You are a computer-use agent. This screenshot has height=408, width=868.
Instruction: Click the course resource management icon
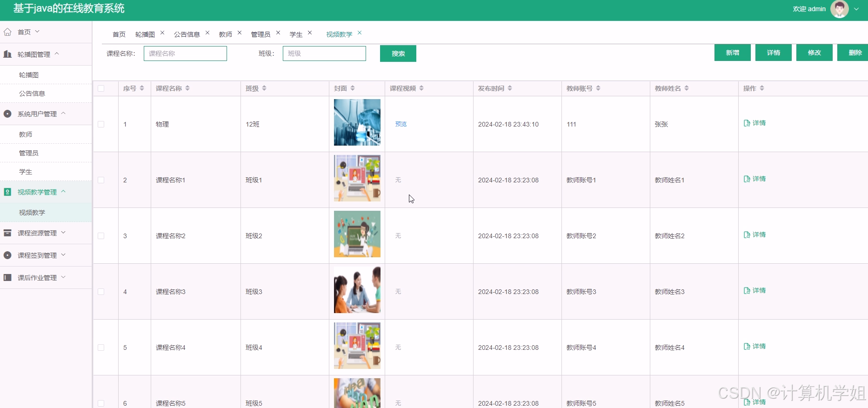[7, 233]
